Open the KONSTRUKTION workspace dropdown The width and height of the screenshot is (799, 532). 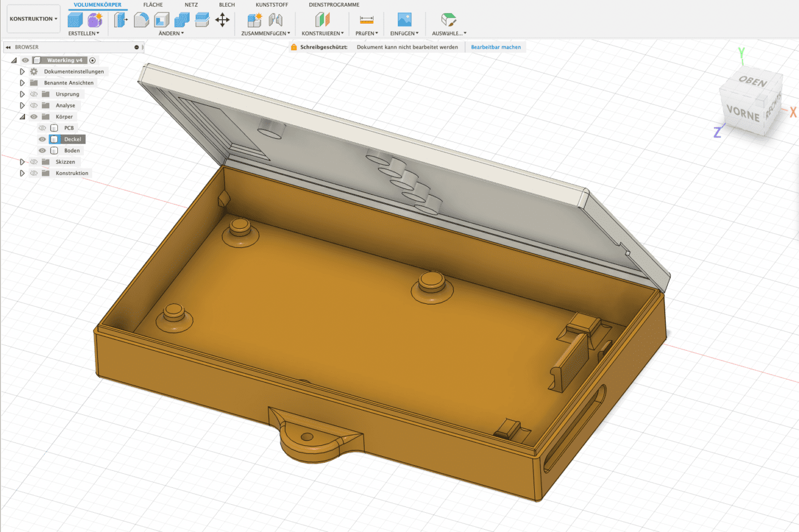33,19
